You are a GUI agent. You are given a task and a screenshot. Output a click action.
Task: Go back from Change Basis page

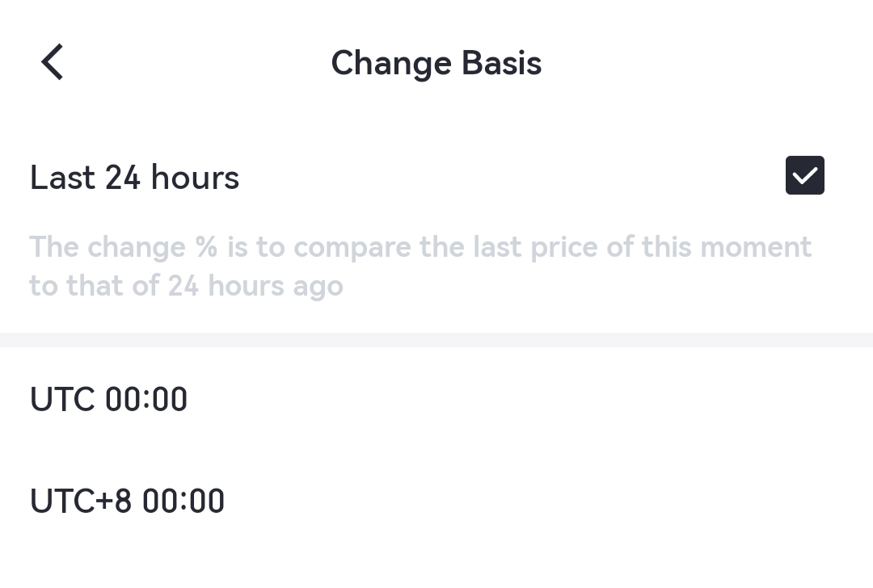pyautogui.click(x=53, y=62)
